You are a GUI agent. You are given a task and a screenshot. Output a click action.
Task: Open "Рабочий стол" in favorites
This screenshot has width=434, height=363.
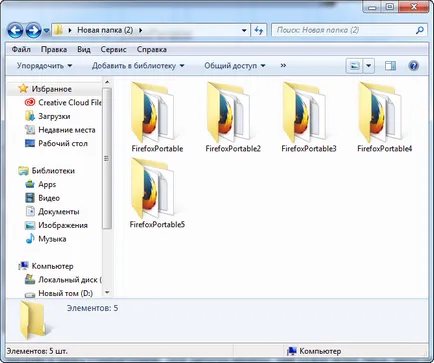click(63, 144)
